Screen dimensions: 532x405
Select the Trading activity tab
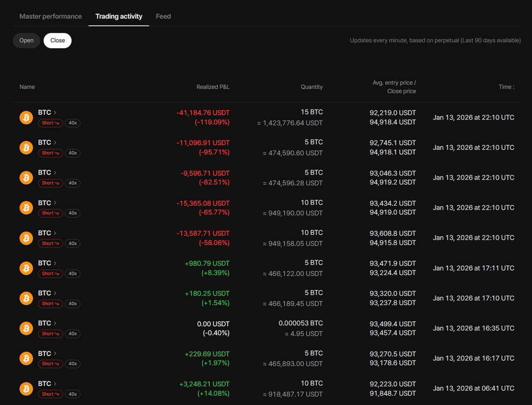click(x=119, y=16)
